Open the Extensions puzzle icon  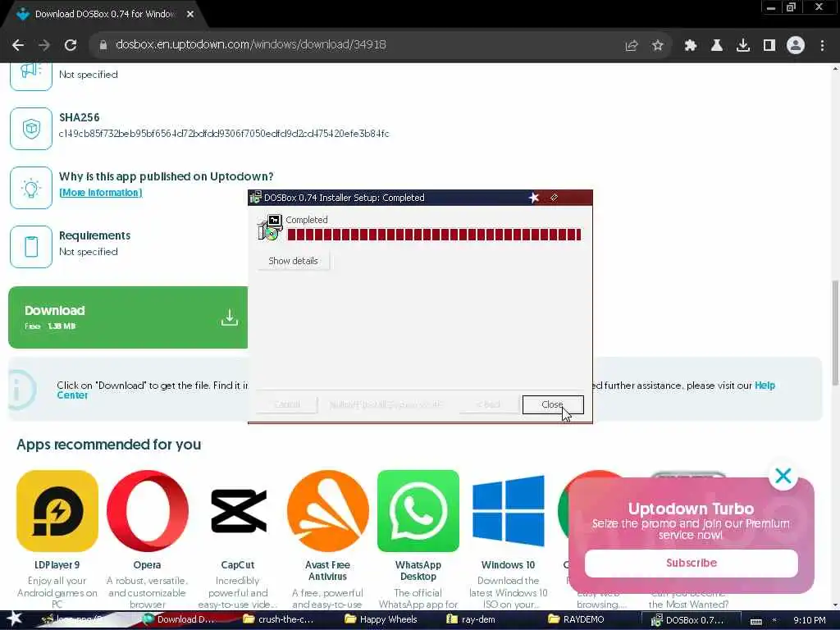691,46
